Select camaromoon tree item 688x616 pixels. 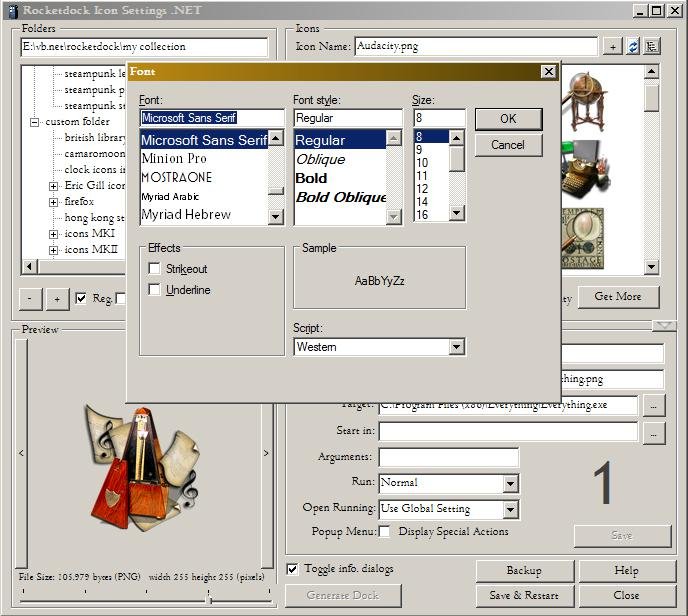click(95, 154)
